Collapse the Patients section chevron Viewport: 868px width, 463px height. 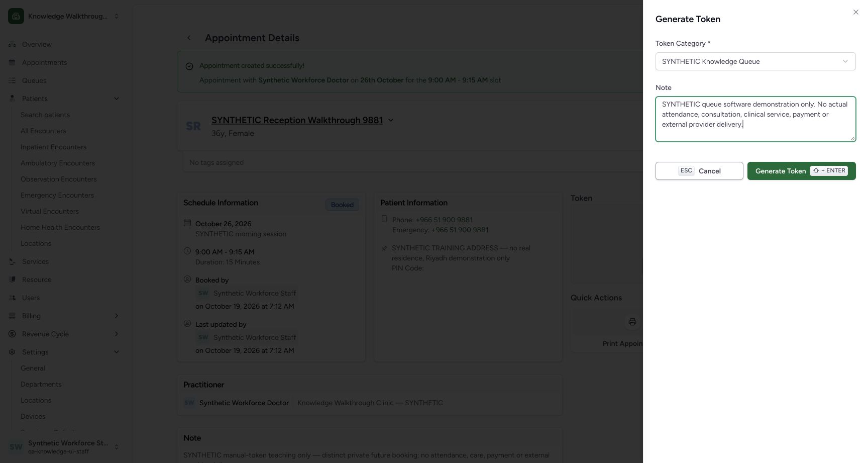pos(117,99)
